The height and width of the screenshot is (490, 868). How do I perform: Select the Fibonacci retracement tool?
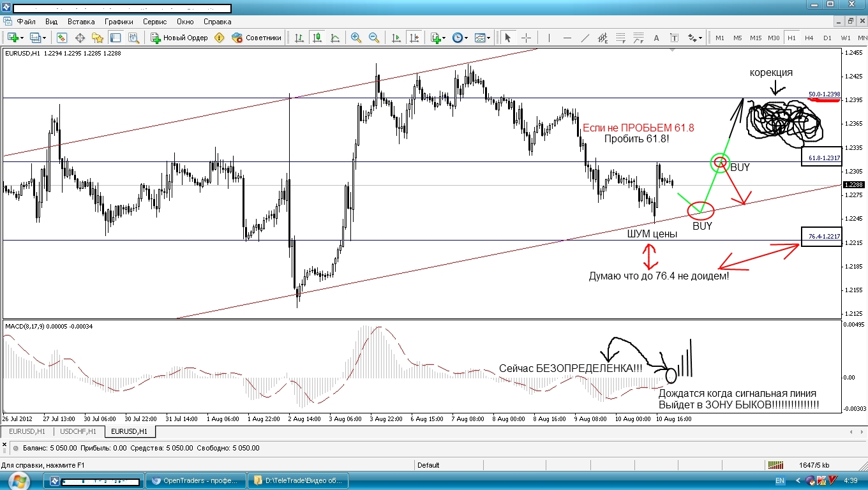pyautogui.click(x=620, y=38)
